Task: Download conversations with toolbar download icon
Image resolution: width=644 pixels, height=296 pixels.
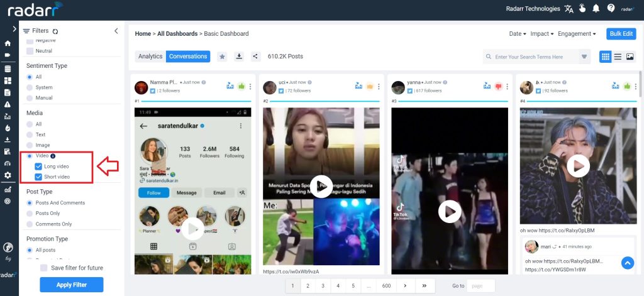Action: [x=239, y=57]
